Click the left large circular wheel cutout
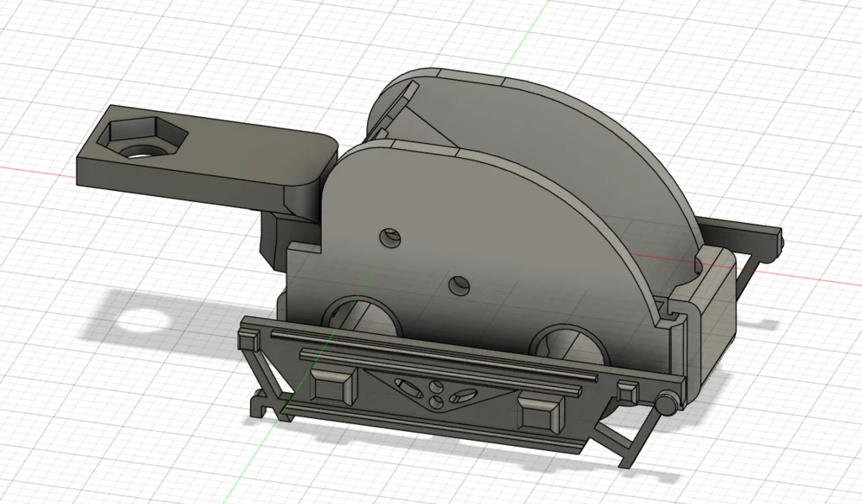This screenshot has width=862, height=504. pos(364,319)
